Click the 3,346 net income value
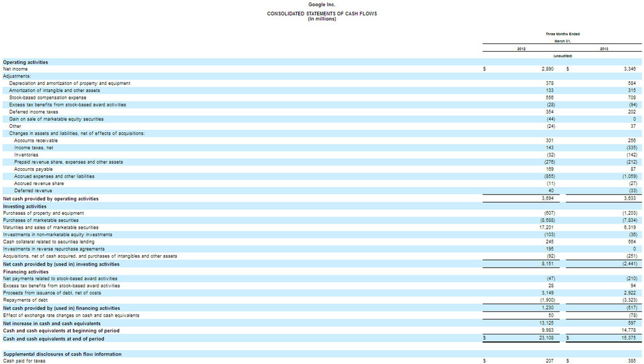 [629, 69]
